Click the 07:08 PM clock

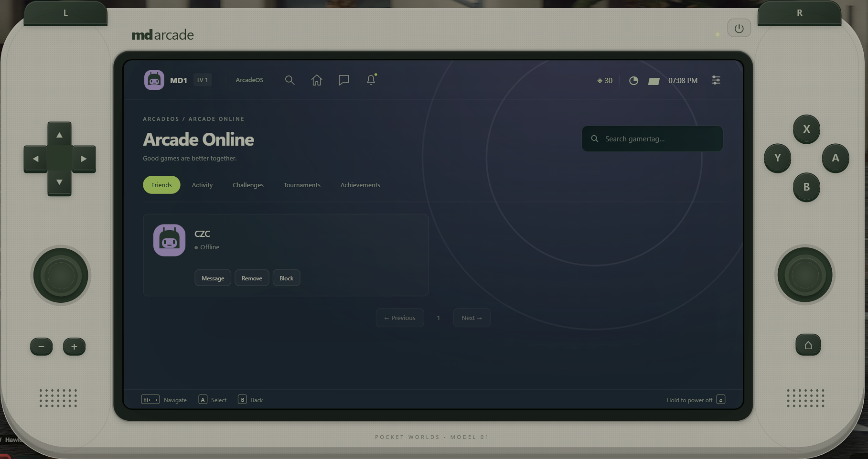[x=683, y=81]
